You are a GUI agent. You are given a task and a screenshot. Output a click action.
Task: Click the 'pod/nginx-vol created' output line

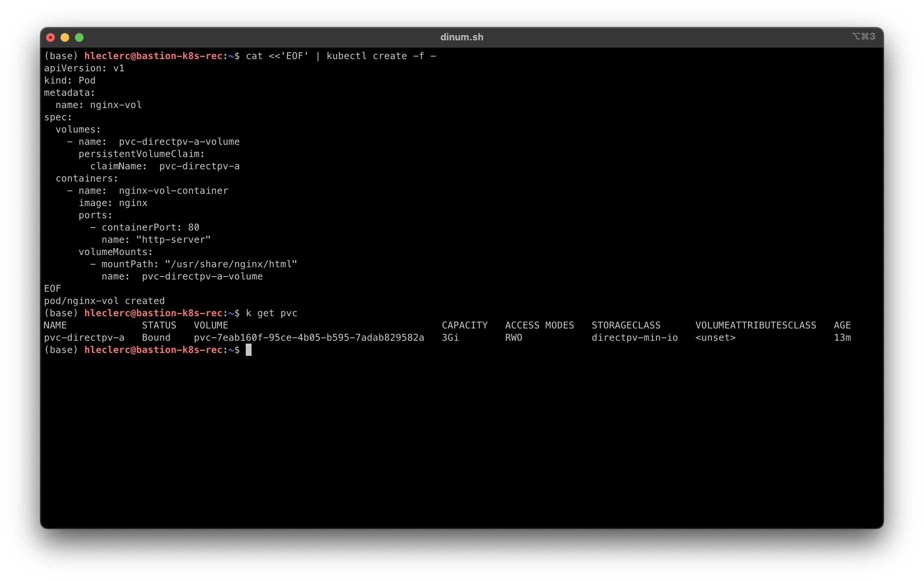pos(105,301)
